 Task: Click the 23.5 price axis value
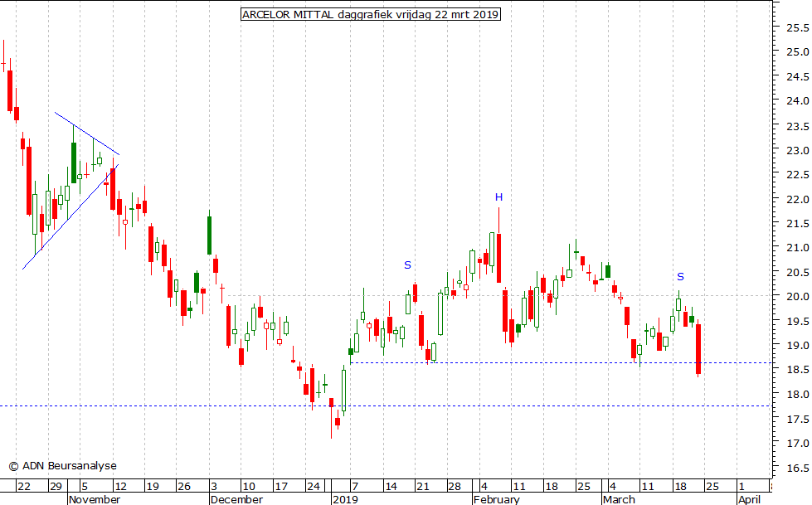pos(798,126)
